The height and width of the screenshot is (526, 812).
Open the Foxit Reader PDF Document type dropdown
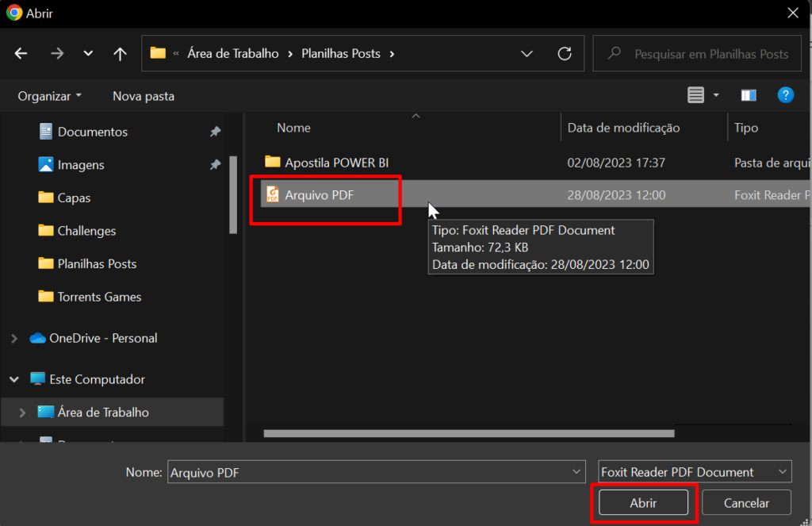[x=695, y=471]
